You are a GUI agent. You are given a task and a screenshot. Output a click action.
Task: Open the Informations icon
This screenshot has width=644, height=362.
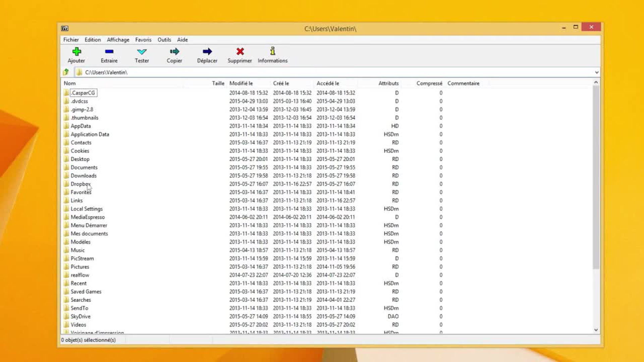[272, 52]
